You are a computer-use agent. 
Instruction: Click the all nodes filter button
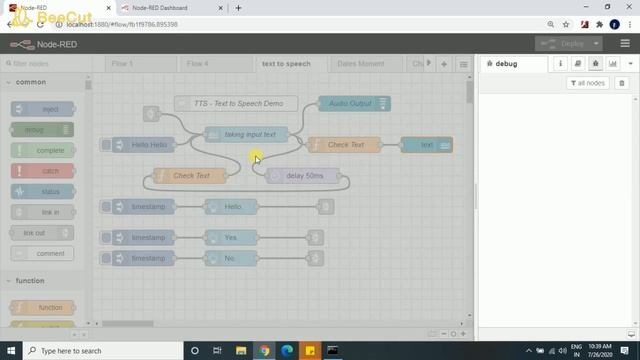[588, 83]
